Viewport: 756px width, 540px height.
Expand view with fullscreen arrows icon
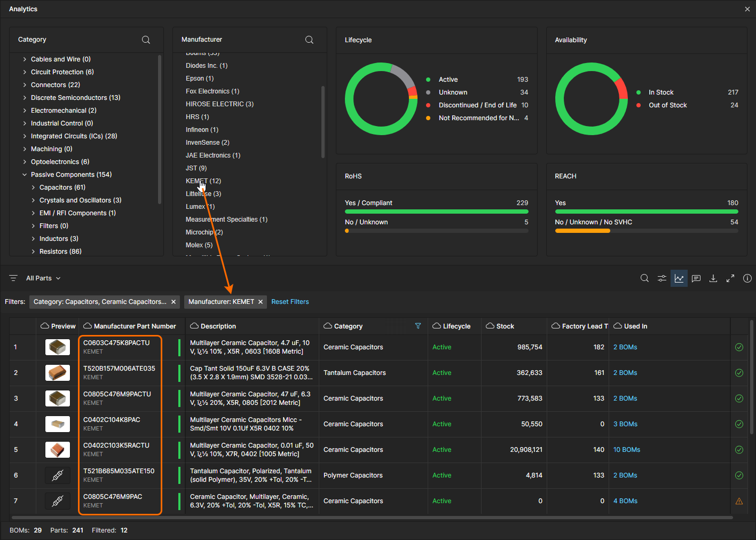click(730, 278)
